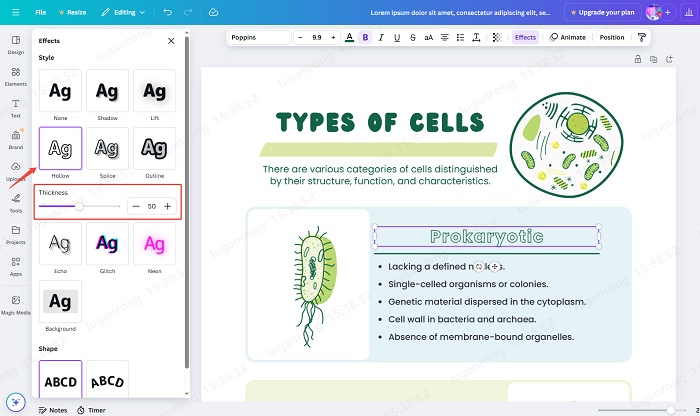Select the Position tab in toolbar
This screenshot has height=416, width=700.
tap(611, 37)
